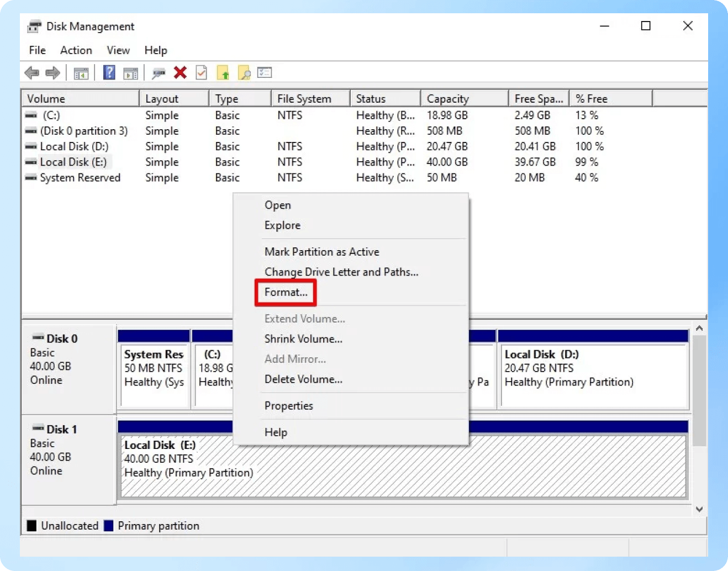Choose Delete Volume... from the context menu
Image resolution: width=728 pixels, height=571 pixels.
pyautogui.click(x=351, y=379)
